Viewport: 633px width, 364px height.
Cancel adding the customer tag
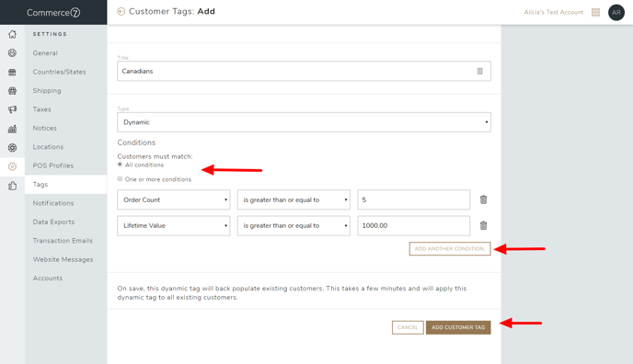point(408,327)
